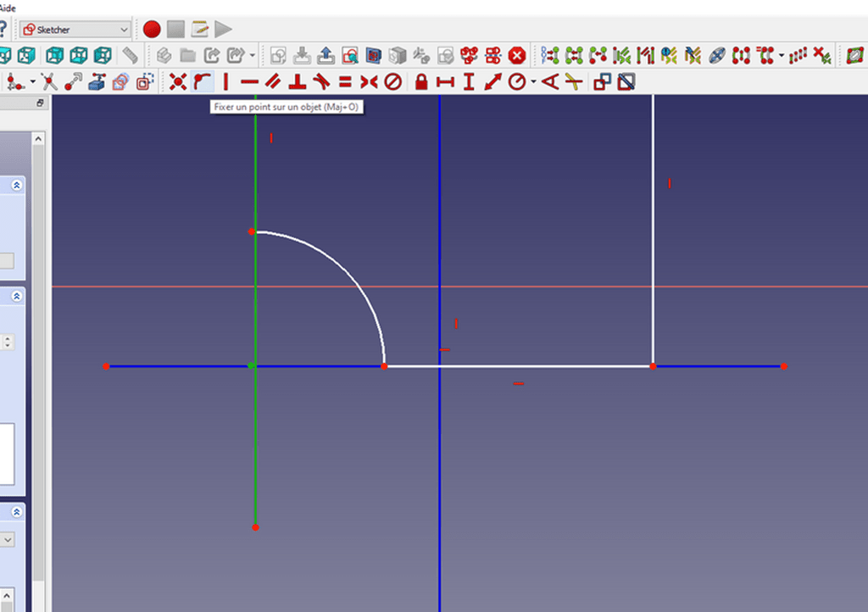Collapse the second task panel section

(x=17, y=296)
